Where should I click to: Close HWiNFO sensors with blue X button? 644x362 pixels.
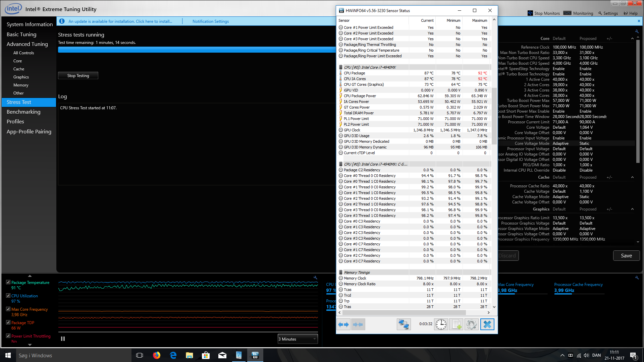[487, 324]
